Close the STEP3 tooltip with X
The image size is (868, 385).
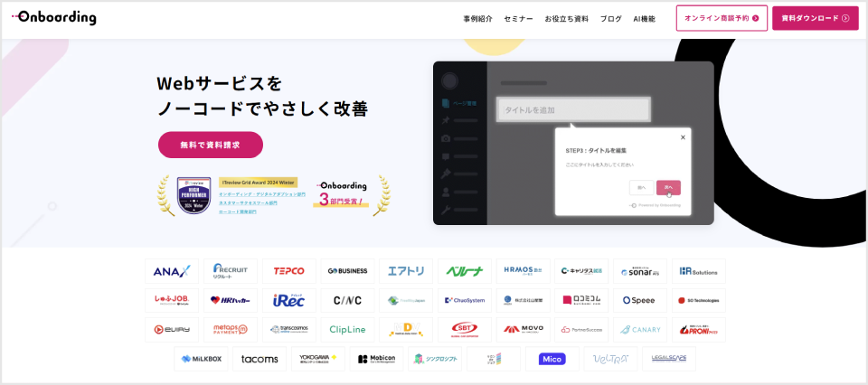pos(683,137)
